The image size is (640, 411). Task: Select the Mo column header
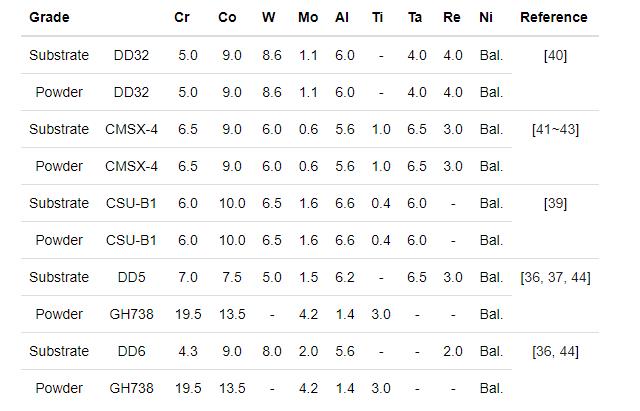pyautogui.click(x=308, y=17)
